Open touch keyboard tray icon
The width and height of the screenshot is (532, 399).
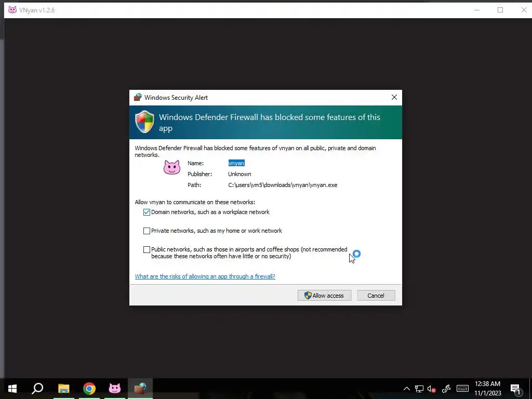click(462, 389)
